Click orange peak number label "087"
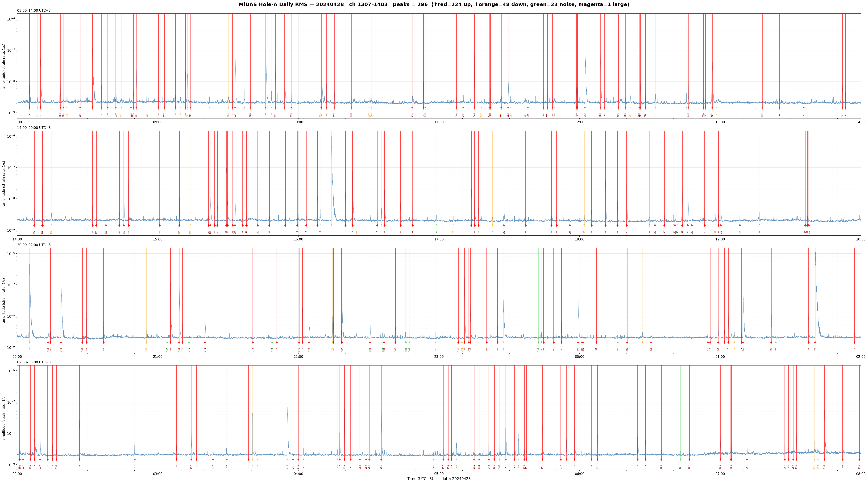The width and height of the screenshot is (868, 483). [51, 232]
